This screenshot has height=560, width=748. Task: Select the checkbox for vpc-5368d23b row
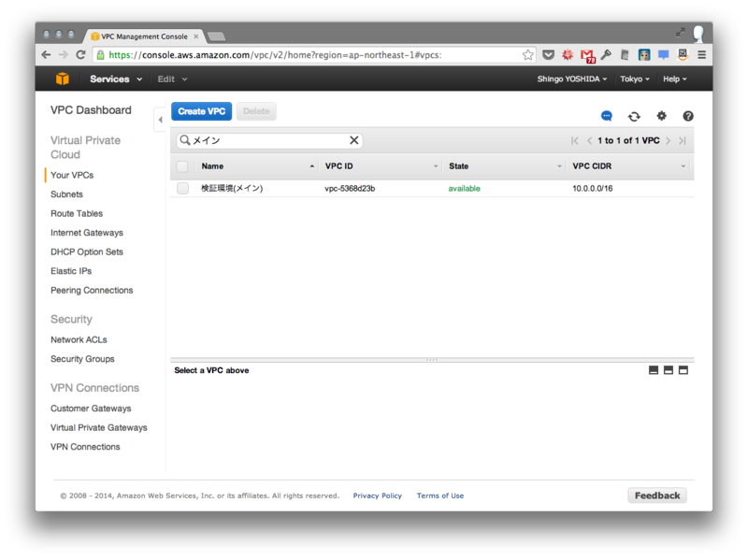[x=182, y=189]
